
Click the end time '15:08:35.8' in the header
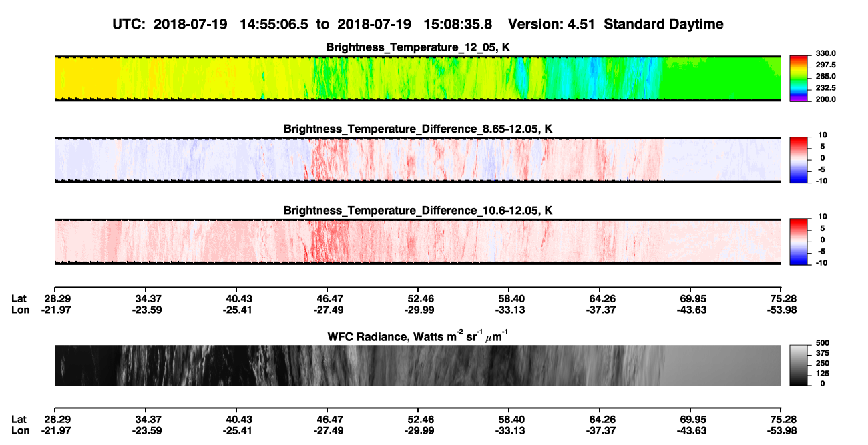pos(458,25)
